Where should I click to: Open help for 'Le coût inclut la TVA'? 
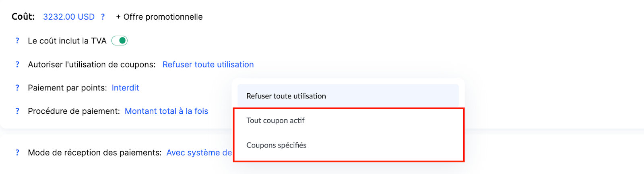[x=17, y=41]
